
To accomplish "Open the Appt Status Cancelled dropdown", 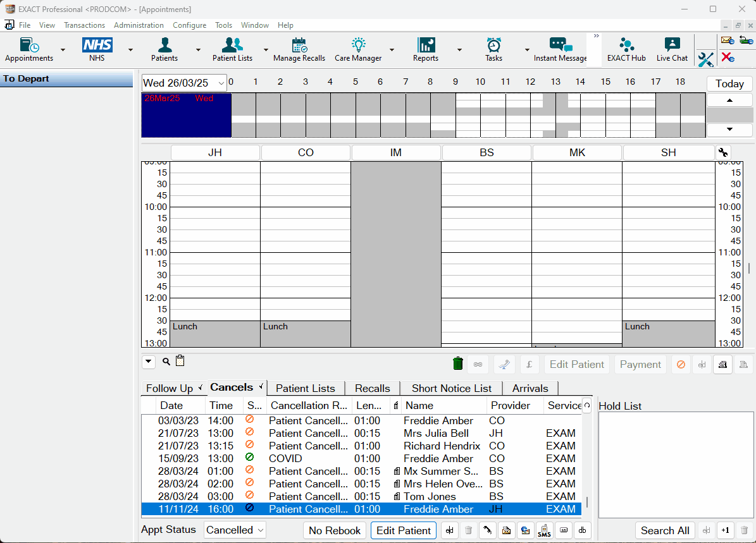I will point(234,530).
